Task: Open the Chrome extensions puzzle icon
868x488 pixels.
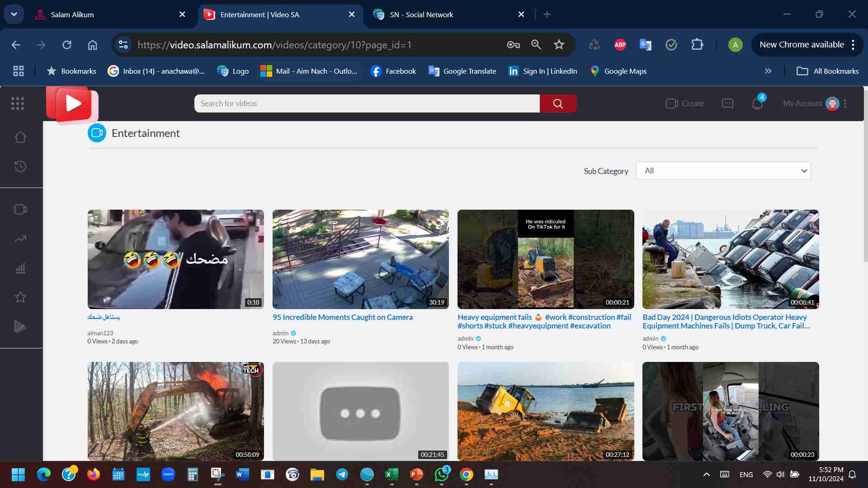Action: click(x=697, y=45)
